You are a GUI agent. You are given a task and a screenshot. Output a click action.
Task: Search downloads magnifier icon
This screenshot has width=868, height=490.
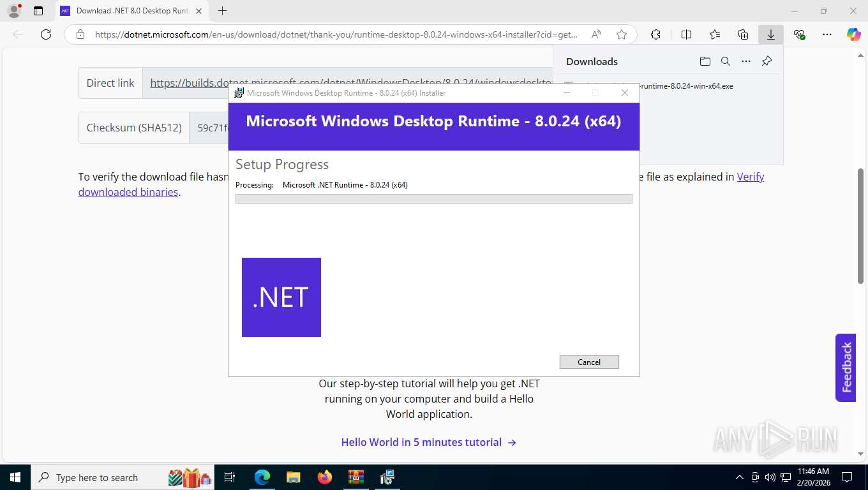click(726, 61)
